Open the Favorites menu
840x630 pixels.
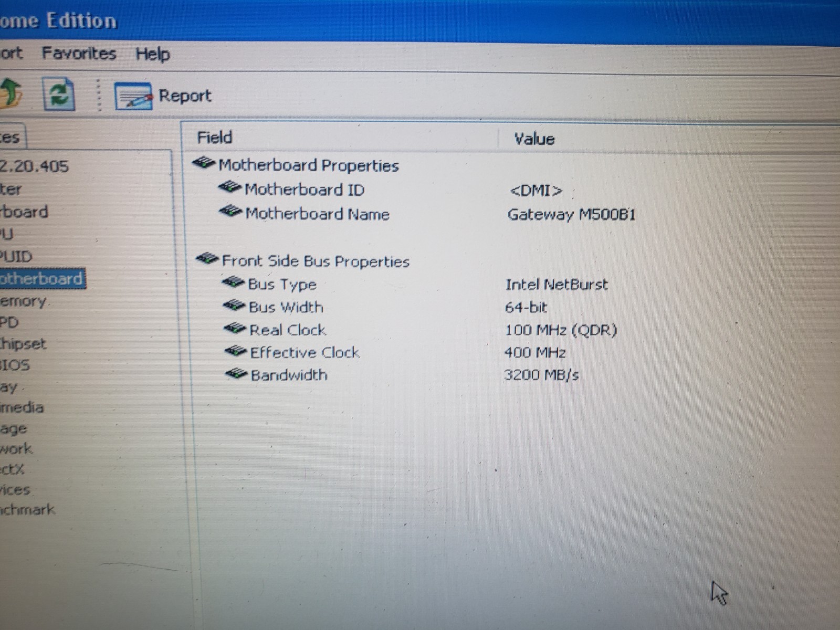point(79,53)
